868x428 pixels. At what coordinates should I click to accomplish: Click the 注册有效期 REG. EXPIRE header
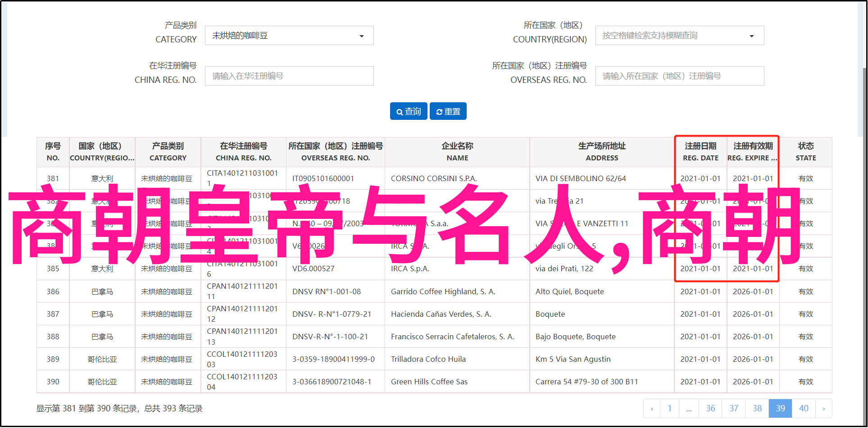click(x=753, y=152)
